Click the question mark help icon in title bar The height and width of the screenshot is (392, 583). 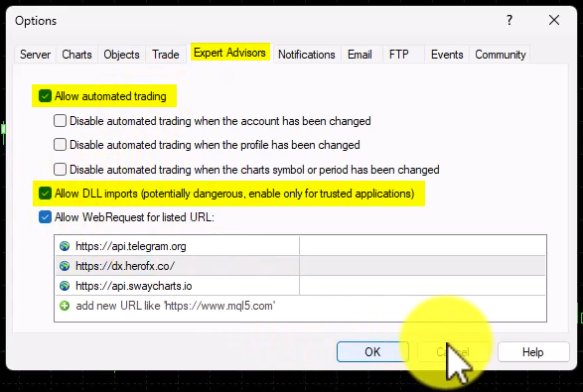(510, 20)
